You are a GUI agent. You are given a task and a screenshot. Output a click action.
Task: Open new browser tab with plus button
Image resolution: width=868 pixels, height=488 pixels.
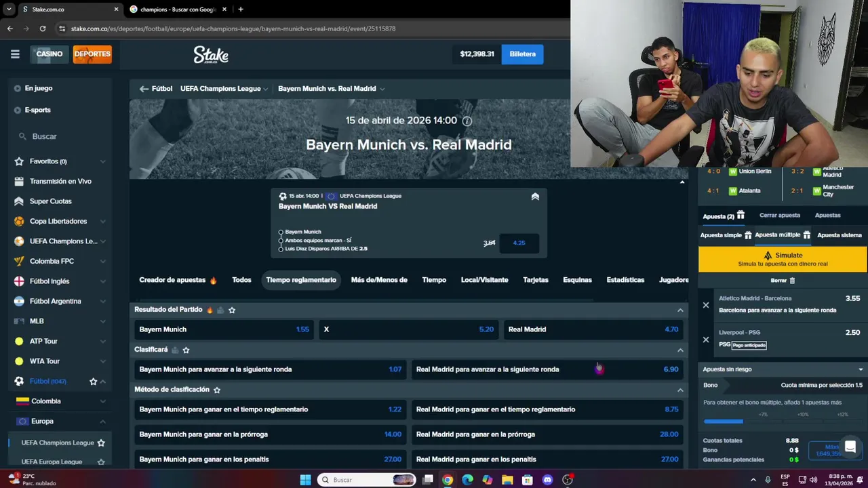click(x=241, y=9)
